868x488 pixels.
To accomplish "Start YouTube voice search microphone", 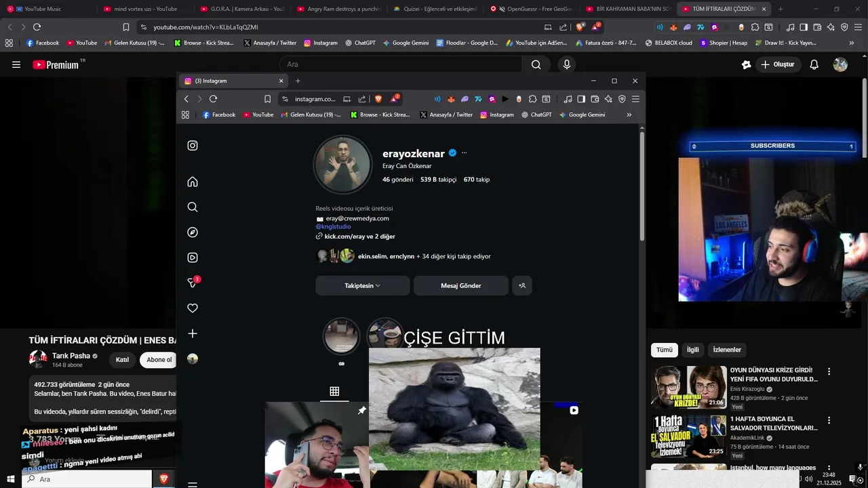I will coord(567,64).
